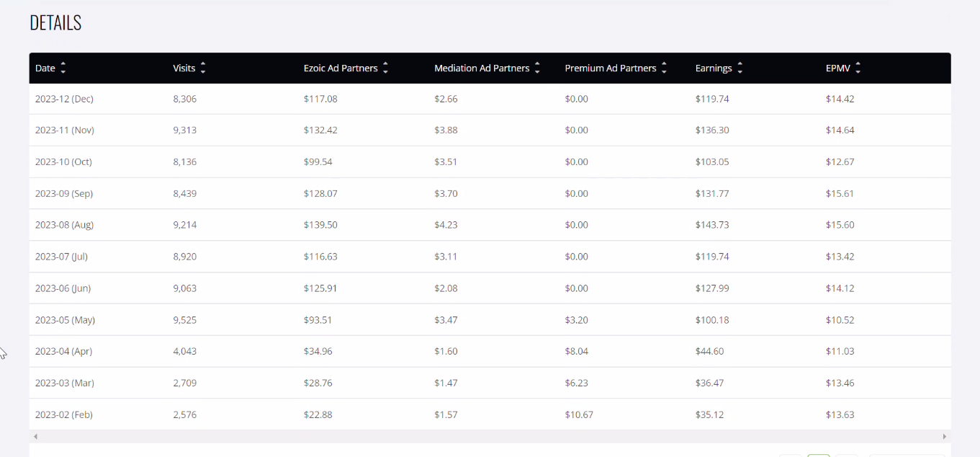The height and width of the screenshot is (457, 980).
Task: Sort the table by the Date column icon
Action: tap(63, 68)
